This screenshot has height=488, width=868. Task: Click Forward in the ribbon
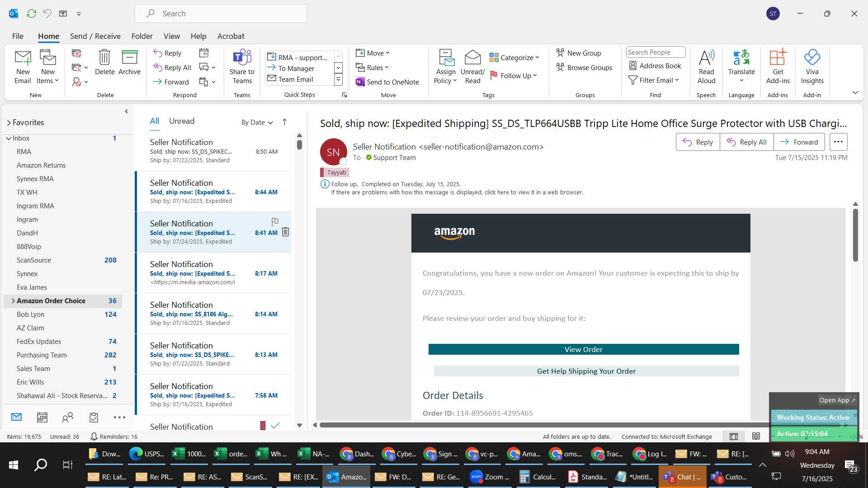click(x=171, y=82)
